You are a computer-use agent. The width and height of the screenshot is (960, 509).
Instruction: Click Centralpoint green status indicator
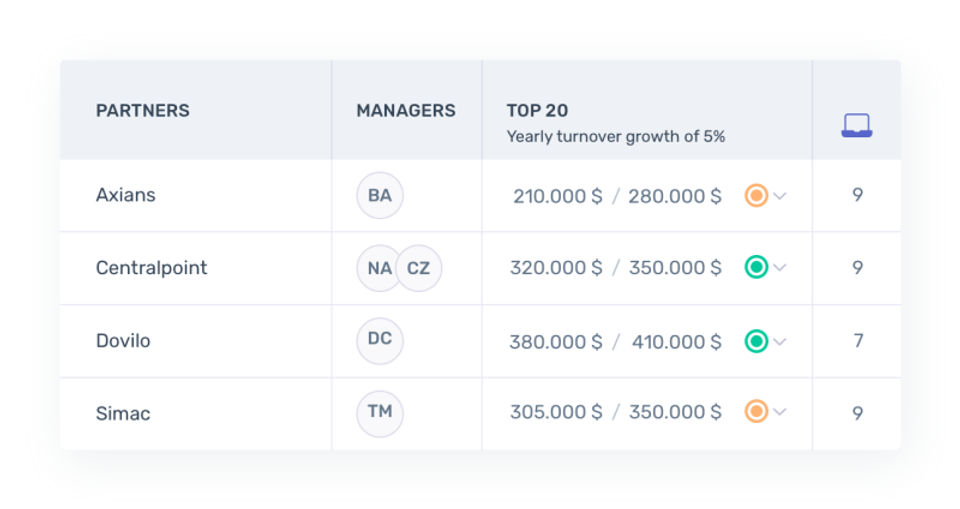coord(756,268)
